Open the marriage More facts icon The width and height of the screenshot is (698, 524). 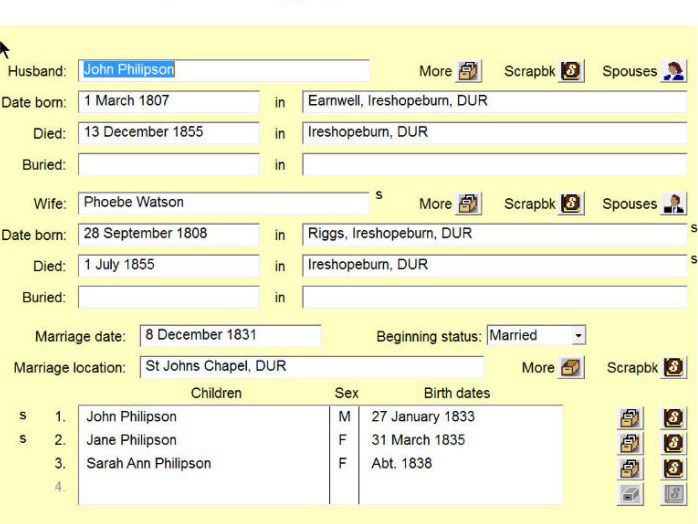(x=571, y=367)
